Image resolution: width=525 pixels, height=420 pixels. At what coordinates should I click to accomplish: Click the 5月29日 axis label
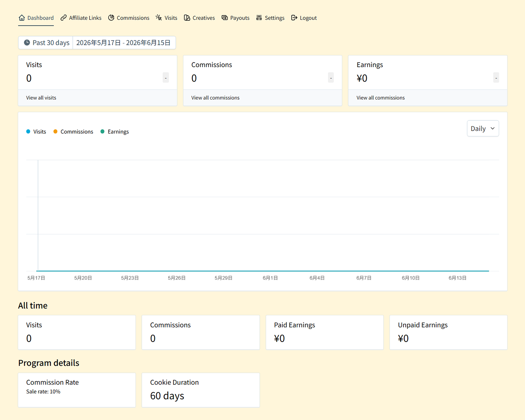click(223, 278)
